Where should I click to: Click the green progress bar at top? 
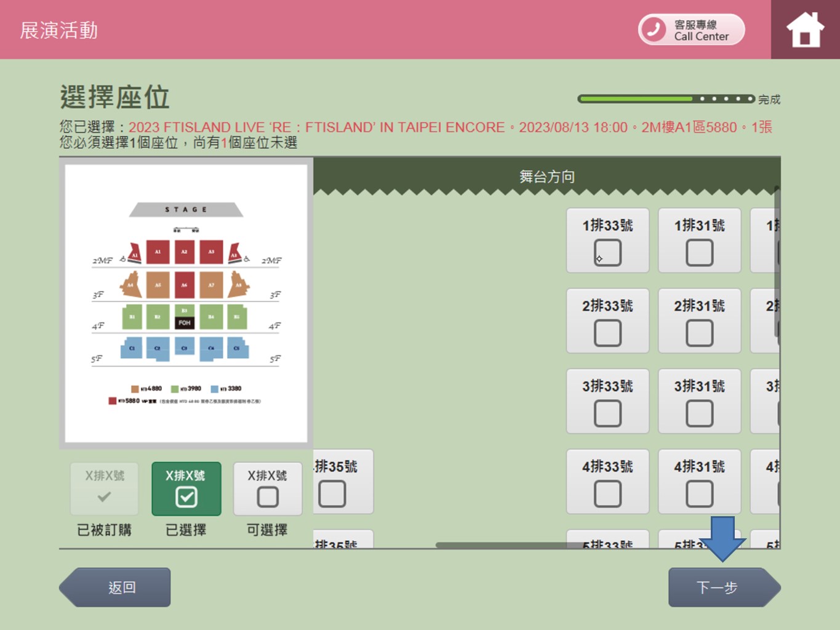tap(666, 98)
